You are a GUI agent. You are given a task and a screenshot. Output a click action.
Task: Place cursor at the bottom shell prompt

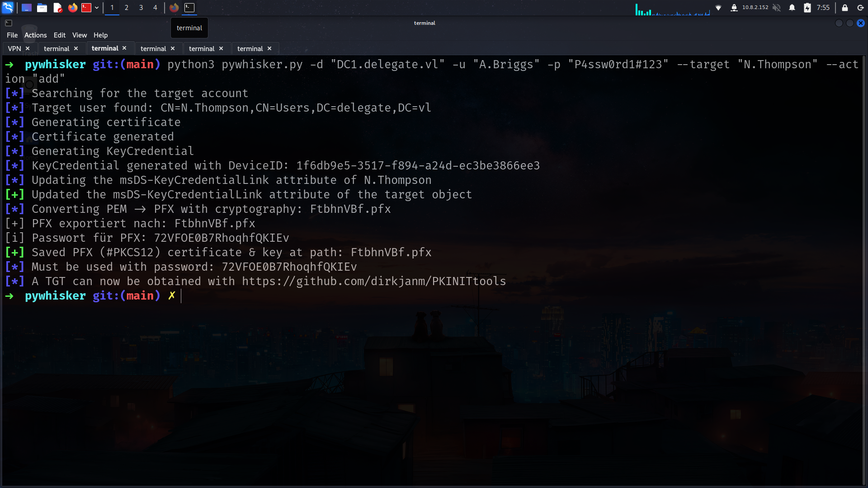tap(181, 296)
